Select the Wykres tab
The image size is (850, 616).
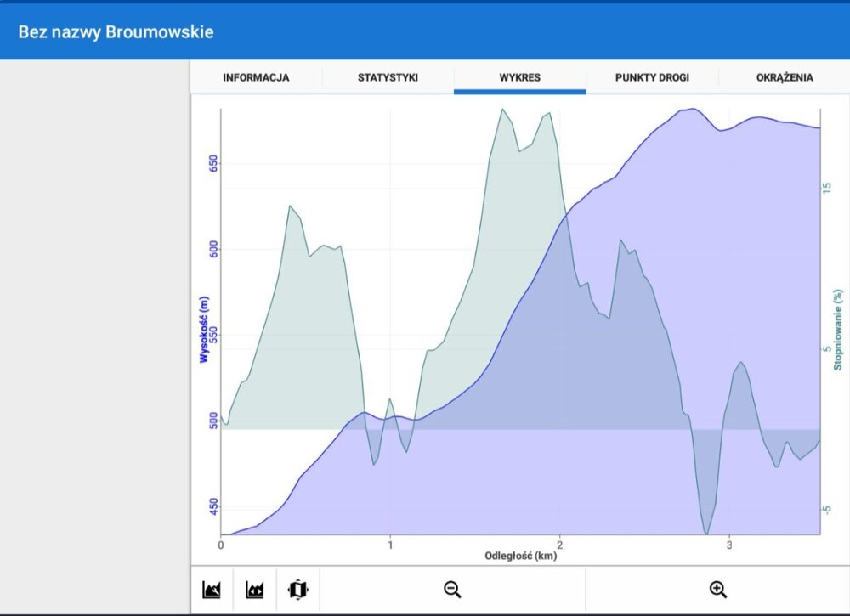(x=520, y=77)
